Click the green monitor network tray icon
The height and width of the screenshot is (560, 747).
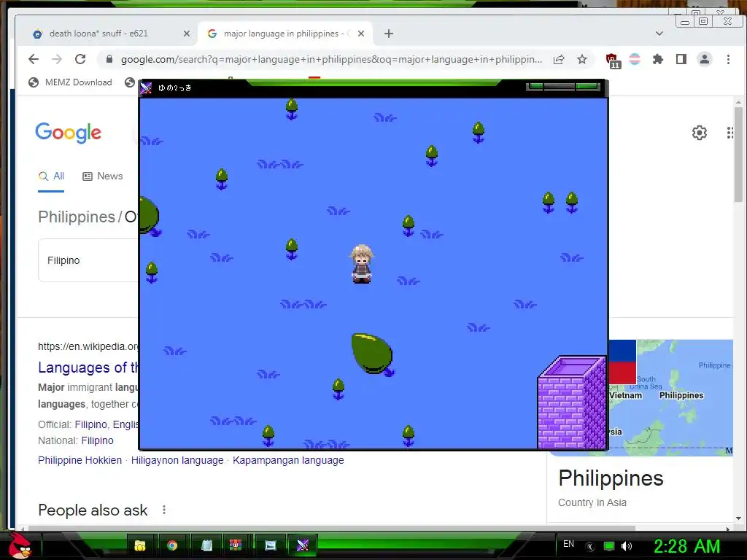pyautogui.click(x=609, y=546)
